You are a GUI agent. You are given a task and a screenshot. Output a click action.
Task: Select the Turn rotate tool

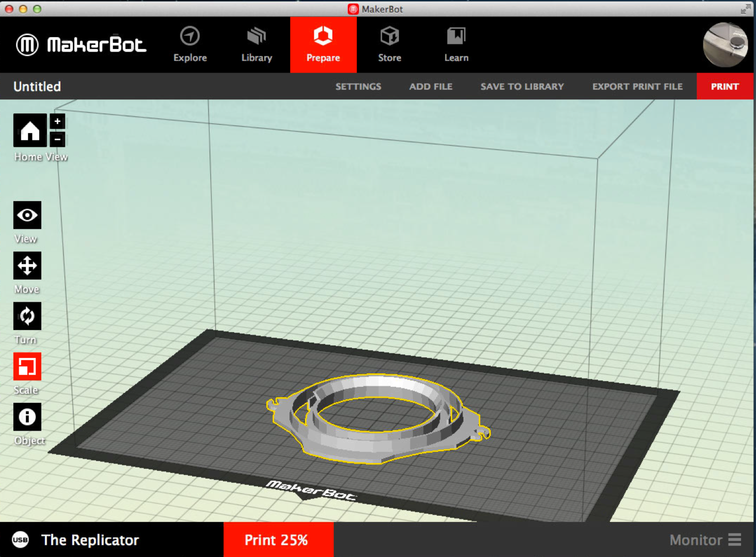click(27, 316)
